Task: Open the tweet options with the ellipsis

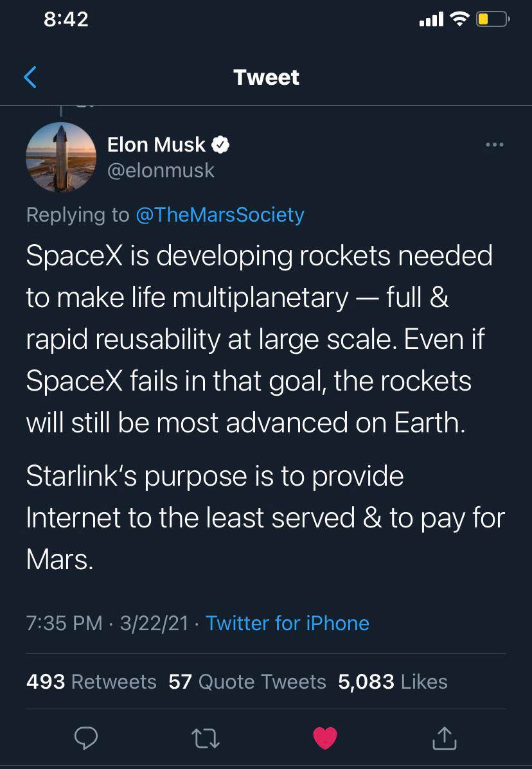Action: point(495,144)
